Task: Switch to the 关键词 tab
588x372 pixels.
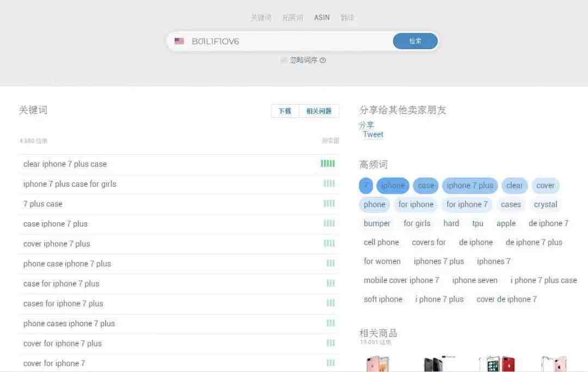Action: [261, 17]
